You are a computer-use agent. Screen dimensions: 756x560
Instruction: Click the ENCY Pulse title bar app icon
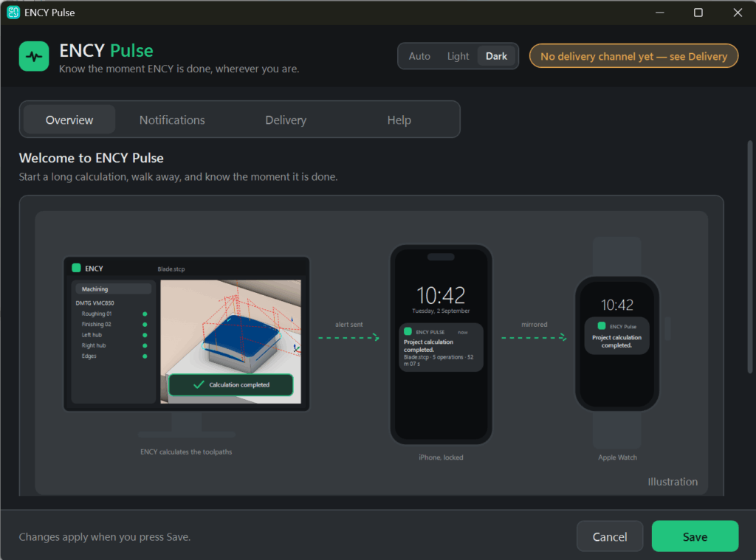point(13,13)
